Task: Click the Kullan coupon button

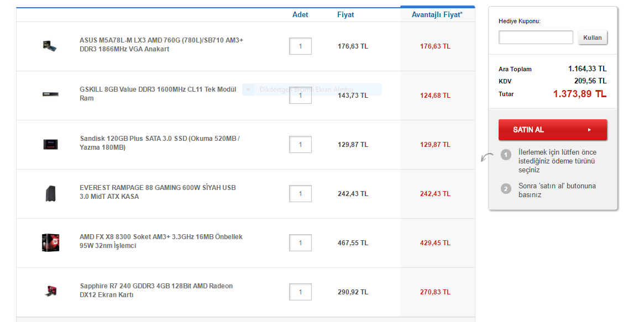Action: 592,38
